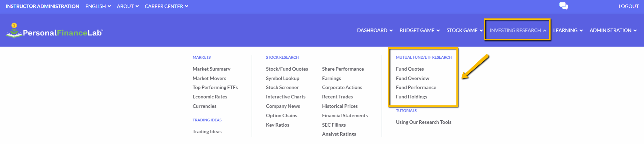Open the Learning menu
The image size is (644, 144).
tap(568, 30)
